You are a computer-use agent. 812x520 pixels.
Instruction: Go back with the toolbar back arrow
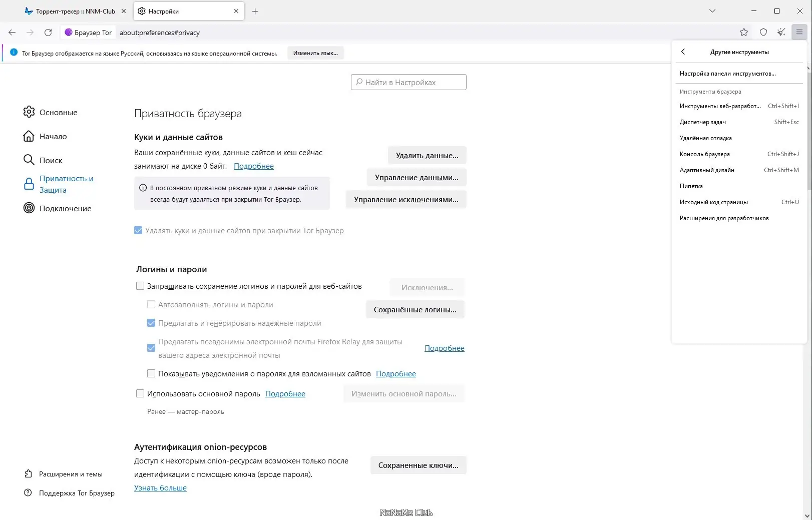click(12, 33)
